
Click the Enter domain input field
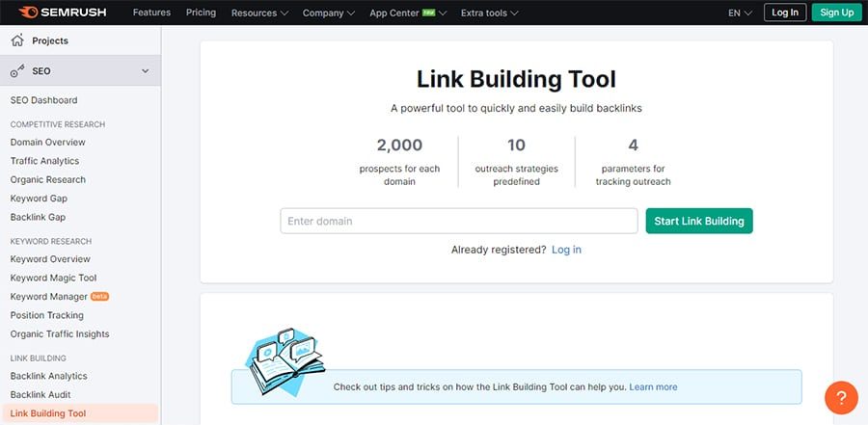point(459,221)
